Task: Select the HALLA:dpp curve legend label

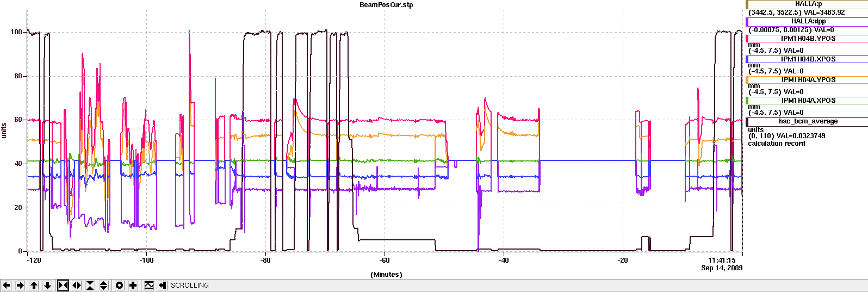Action: tap(808, 21)
